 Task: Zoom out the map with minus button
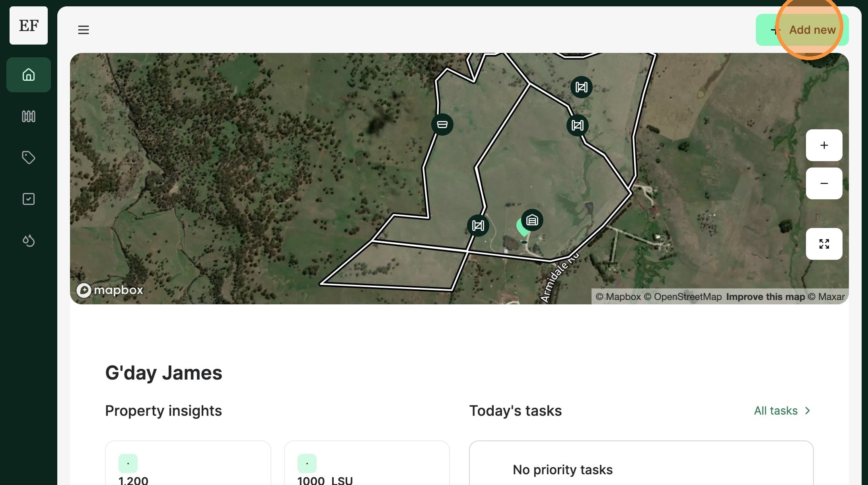[824, 183]
